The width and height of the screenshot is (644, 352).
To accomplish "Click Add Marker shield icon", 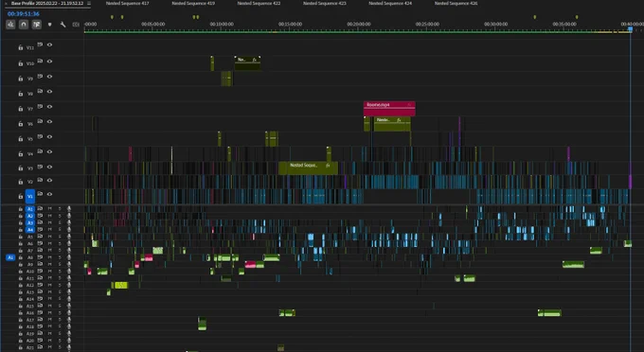I will click(49, 25).
